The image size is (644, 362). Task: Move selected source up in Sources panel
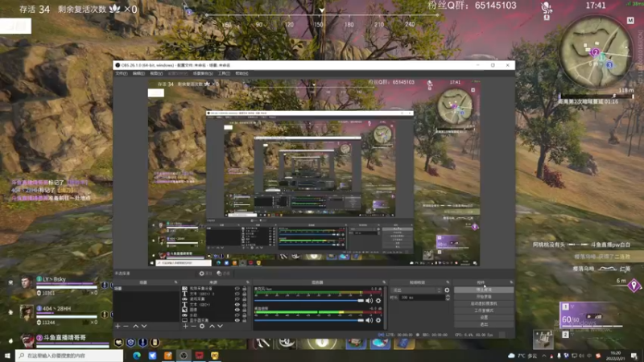212,327
